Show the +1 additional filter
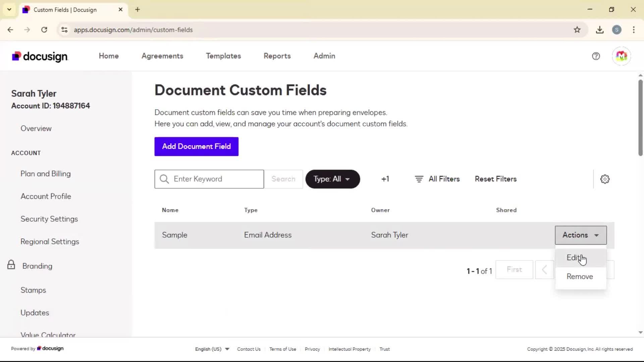The image size is (644, 362). coord(385,179)
